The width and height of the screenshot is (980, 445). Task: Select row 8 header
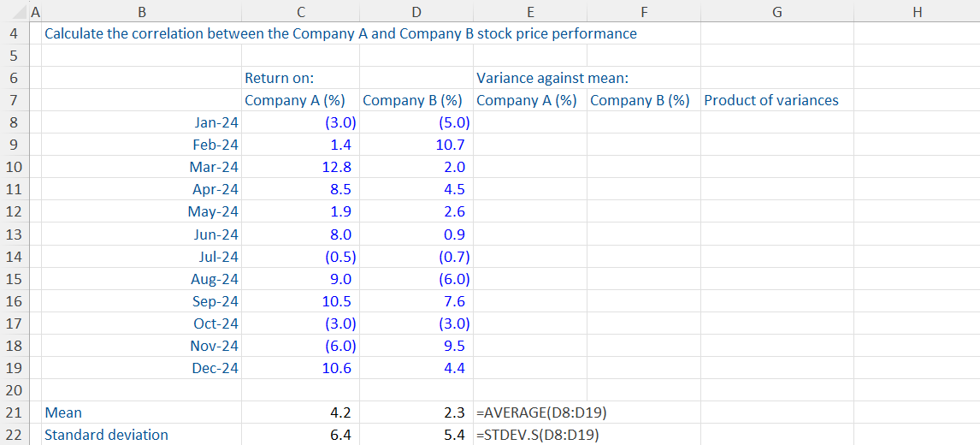click(x=16, y=122)
